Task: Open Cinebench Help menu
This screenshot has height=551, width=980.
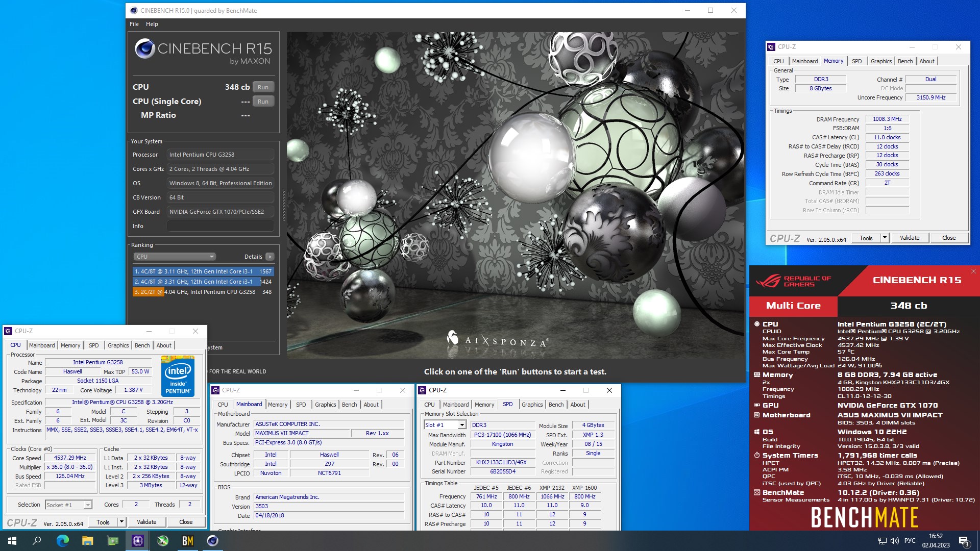Action: [152, 24]
